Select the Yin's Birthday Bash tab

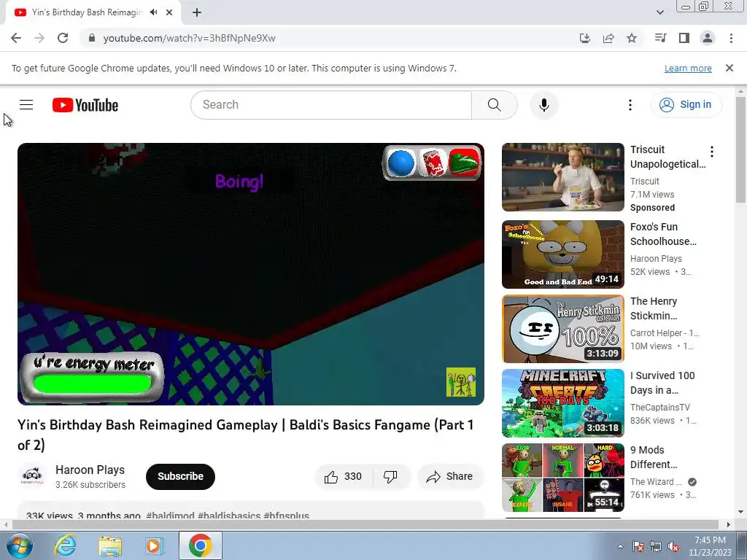[87, 12]
